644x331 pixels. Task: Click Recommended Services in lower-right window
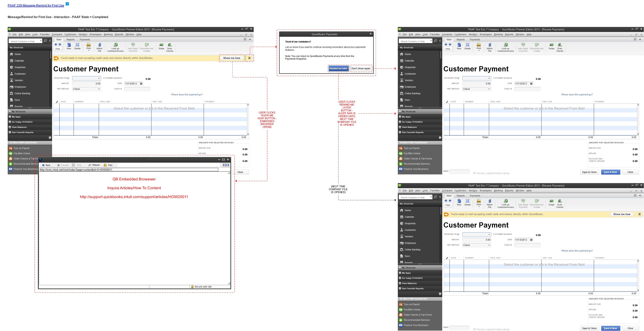[x=417, y=320]
